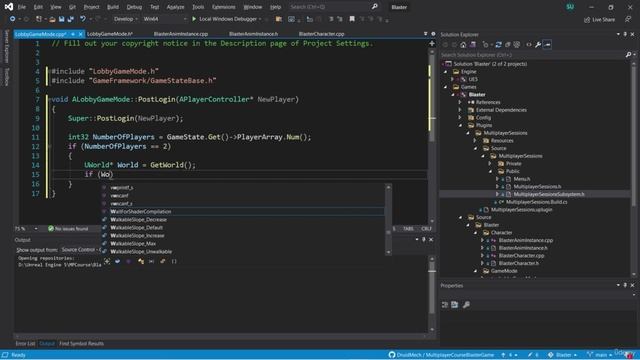Open the Build menu
The width and height of the screenshot is (640, 360).
point(113,7)
